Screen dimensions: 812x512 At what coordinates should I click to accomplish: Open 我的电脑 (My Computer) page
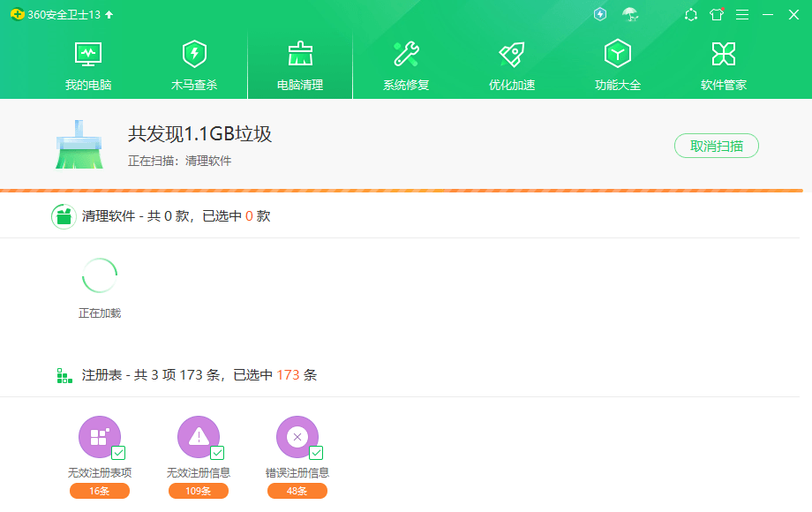pyautogui.click(x=88, y=65)
